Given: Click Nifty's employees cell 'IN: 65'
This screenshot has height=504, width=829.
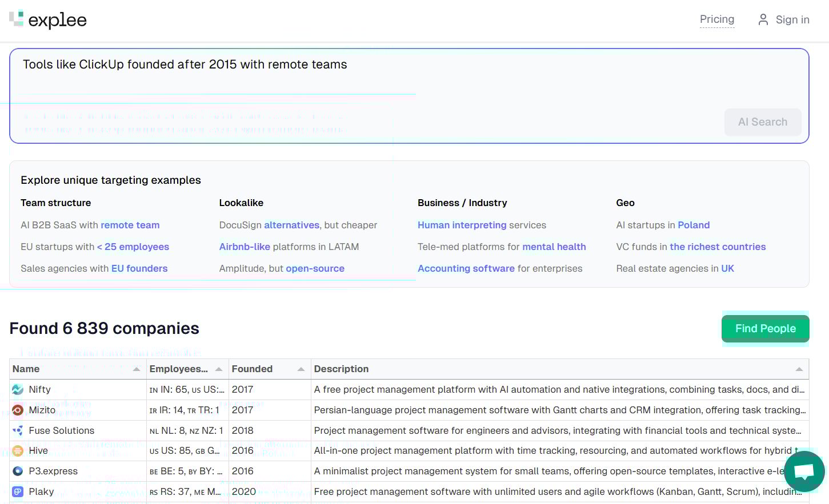Looking at the screenshot, I should tap(187, 389).
